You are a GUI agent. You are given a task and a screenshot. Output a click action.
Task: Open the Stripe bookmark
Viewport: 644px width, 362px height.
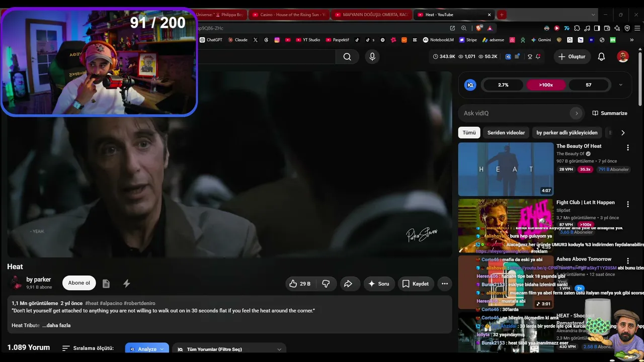467,40
